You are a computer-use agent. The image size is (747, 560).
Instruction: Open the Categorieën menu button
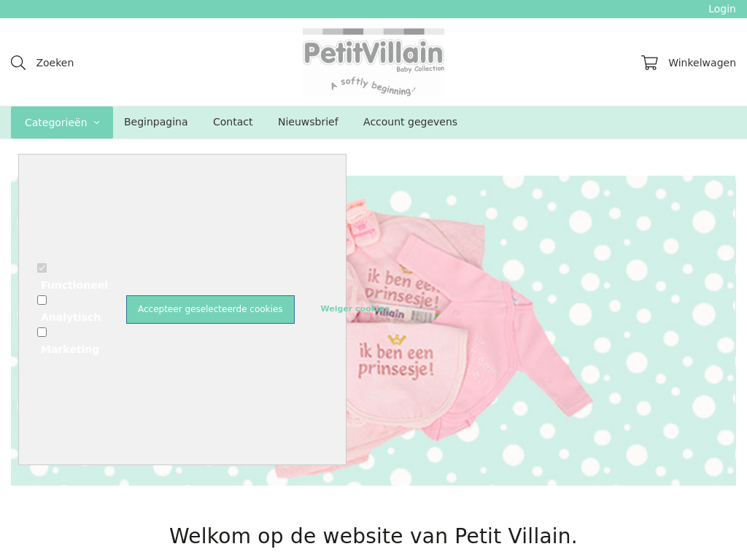click(62, 122)
